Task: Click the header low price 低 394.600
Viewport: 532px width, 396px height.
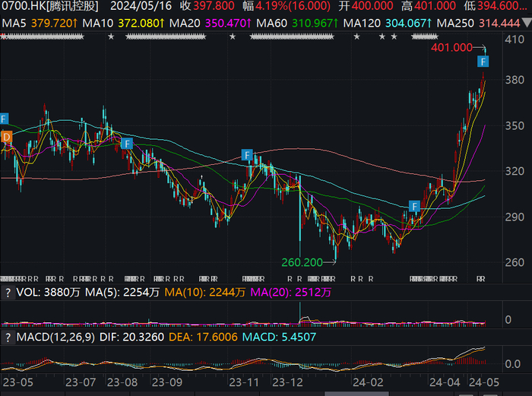Action: [496, 6]
